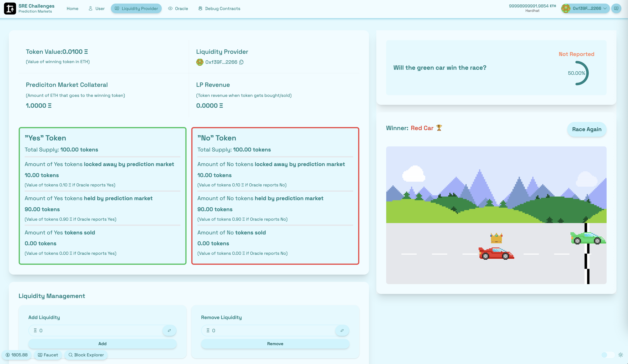Image resolution: width=628 pixels, height=364 pixels.
Task: Open the Faucet button
Action: (48, 355)
